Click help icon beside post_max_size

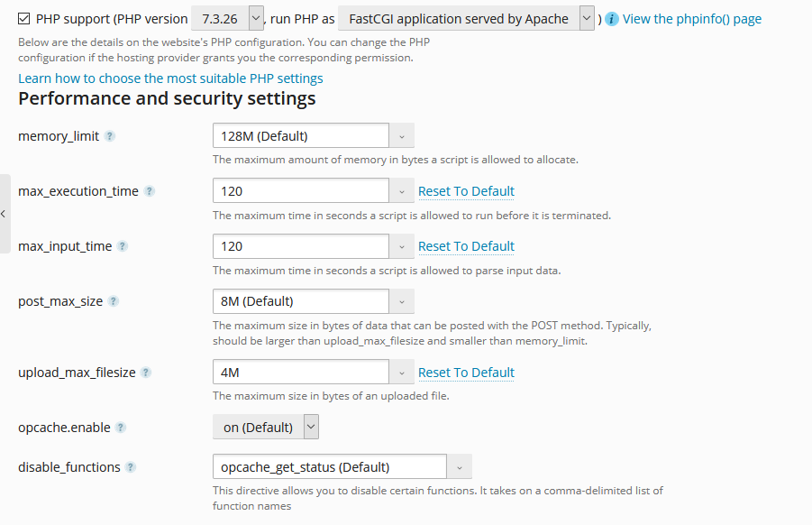[114, 301]
